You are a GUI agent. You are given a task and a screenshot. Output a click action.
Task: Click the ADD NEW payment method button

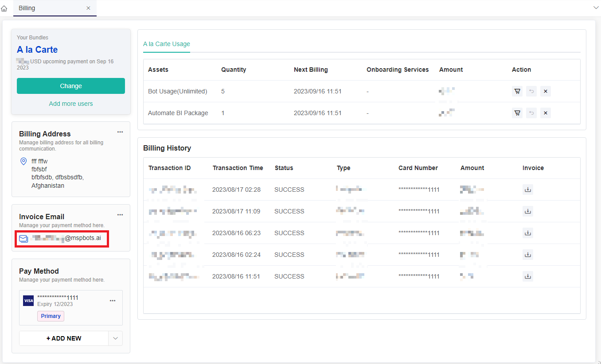(64, 338)
